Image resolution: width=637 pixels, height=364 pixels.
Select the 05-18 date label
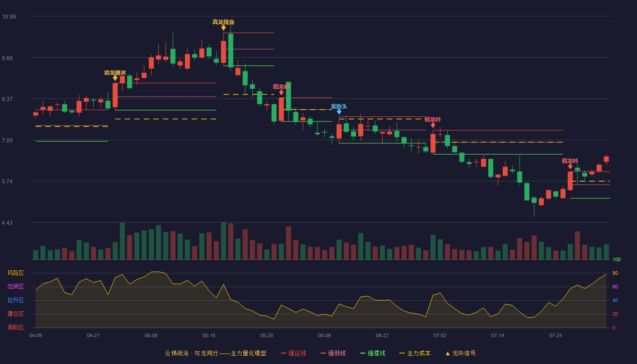point(209,335)
